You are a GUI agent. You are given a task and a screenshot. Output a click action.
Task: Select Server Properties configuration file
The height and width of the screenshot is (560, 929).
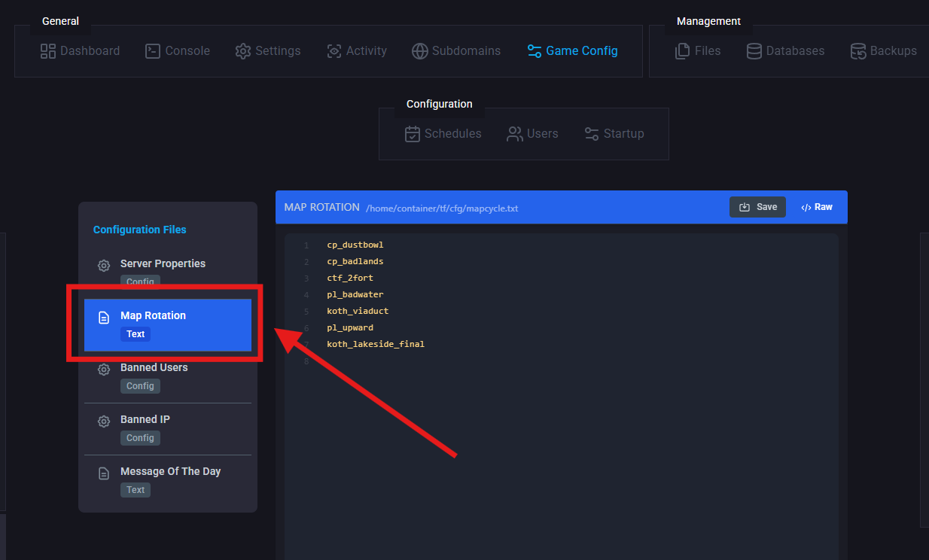[168, 272]
